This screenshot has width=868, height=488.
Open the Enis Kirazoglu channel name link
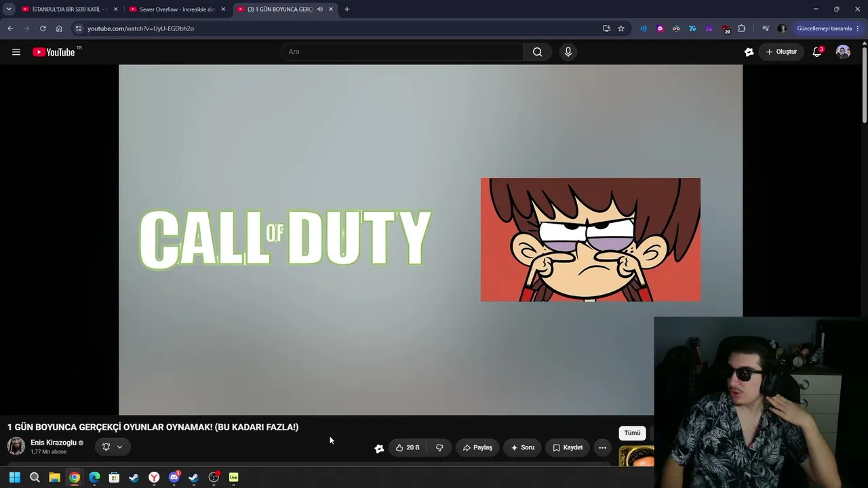coord(54,443)
